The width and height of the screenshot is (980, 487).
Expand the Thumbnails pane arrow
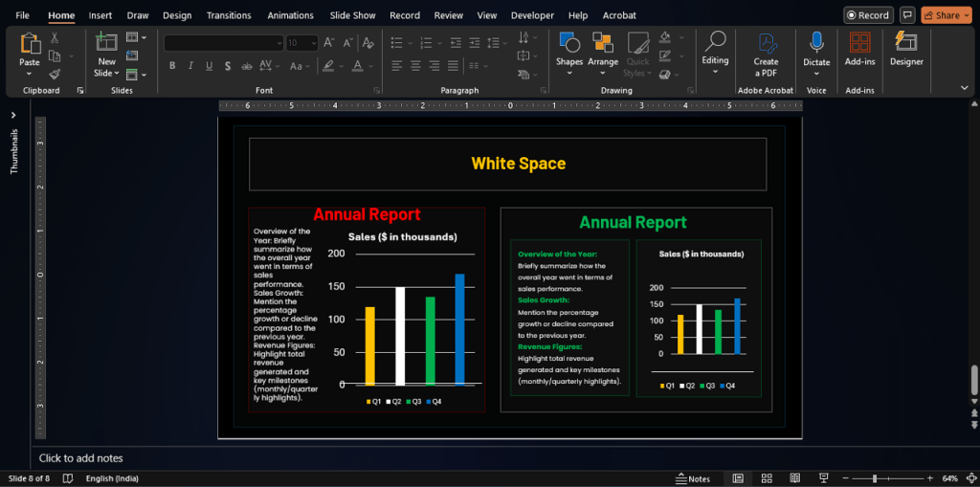[13, 115]
